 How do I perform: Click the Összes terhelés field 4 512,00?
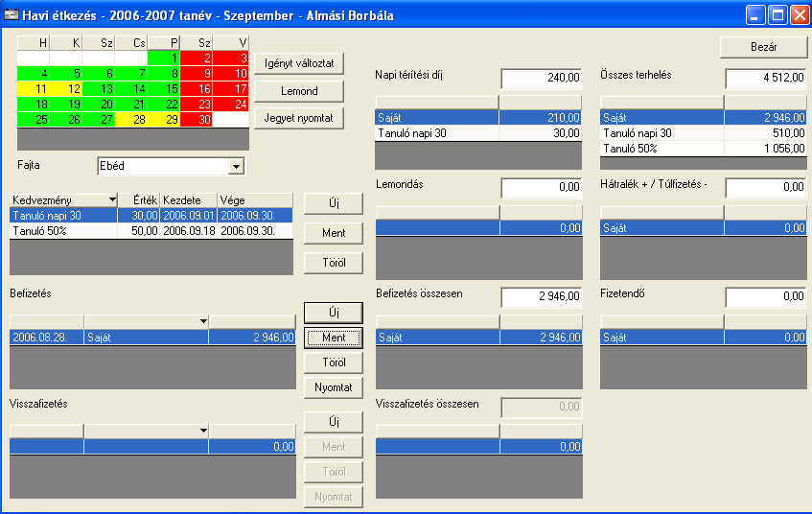[x=766, y=79]
